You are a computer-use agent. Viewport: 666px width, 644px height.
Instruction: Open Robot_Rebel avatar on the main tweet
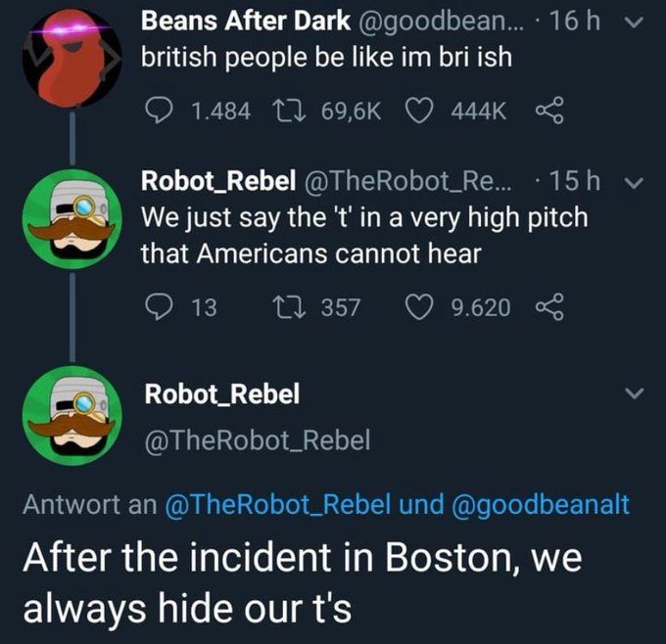point(72,416)
